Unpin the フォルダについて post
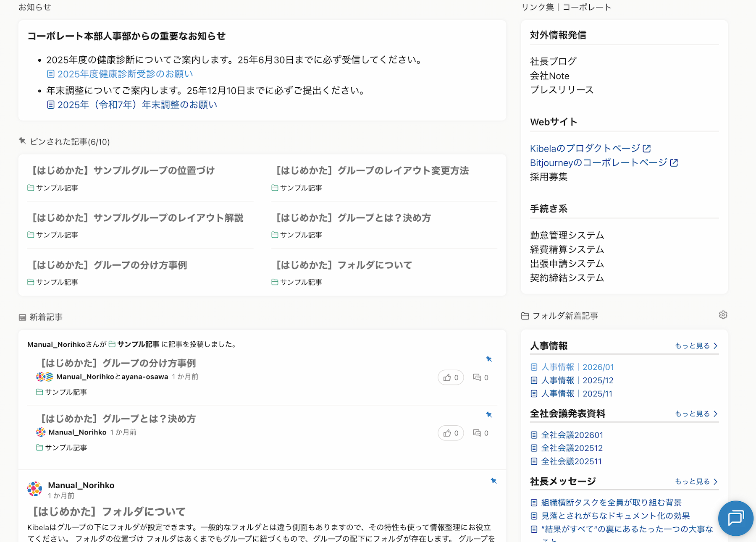The image size is (756, 542). point(494,481)
